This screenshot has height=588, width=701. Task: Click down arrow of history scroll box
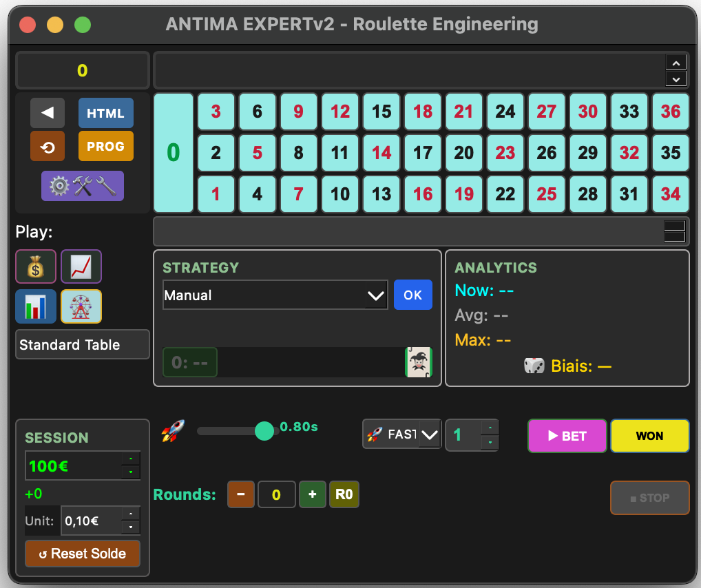(x=676, y=79)
